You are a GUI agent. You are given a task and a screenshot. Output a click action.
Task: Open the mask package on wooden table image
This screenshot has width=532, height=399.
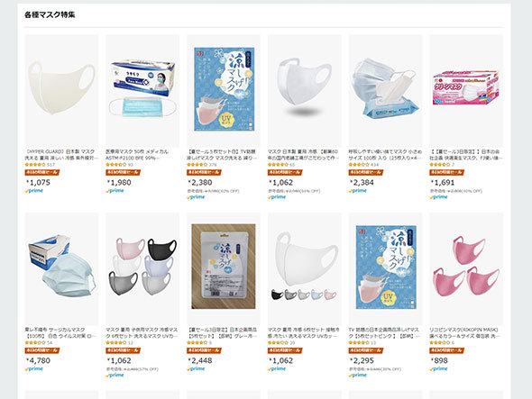(x=224, y=268)
